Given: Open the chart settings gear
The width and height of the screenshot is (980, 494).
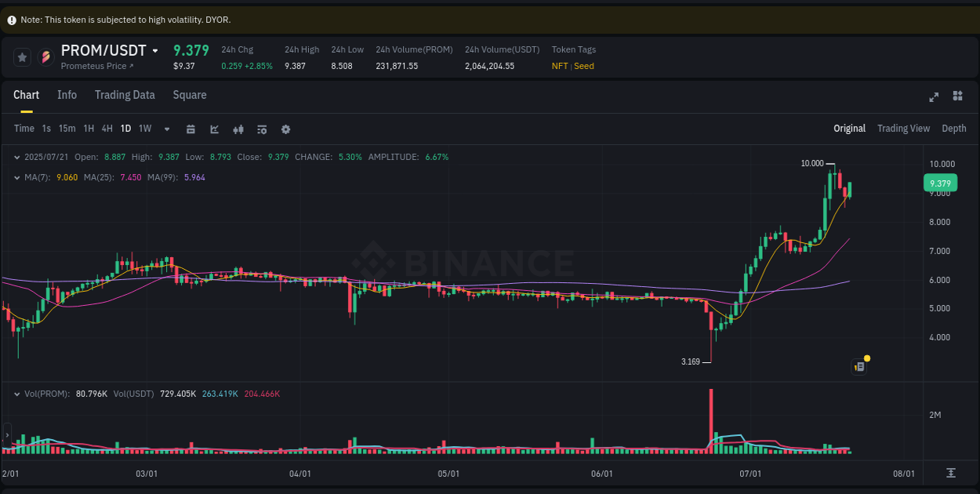Looking at the screenshot, I should 285,129.
